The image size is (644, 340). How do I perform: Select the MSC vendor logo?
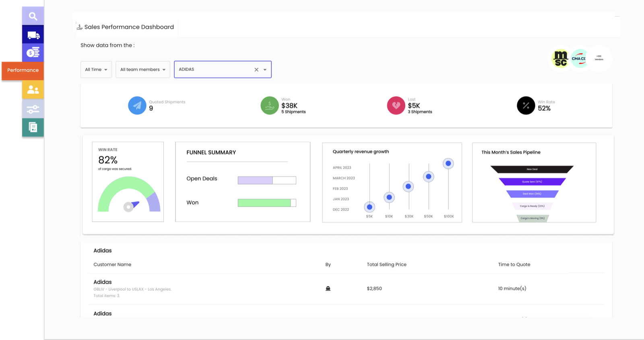561,58
